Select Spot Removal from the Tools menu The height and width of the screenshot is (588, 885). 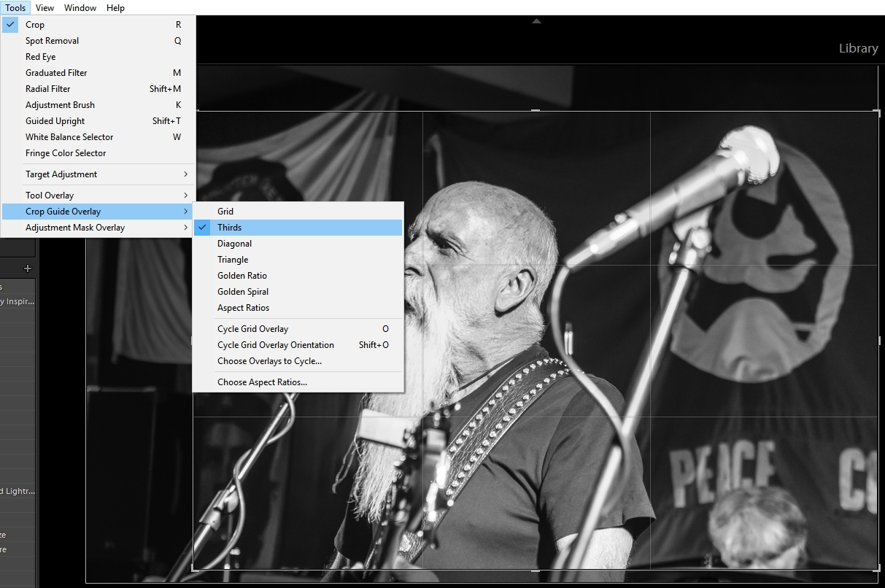pos(52,41)
